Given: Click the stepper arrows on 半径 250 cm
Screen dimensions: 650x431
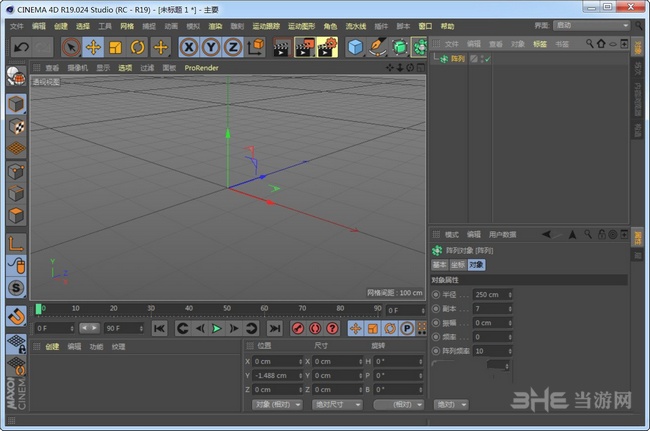Looking at the screenshot, I should 510,295.
